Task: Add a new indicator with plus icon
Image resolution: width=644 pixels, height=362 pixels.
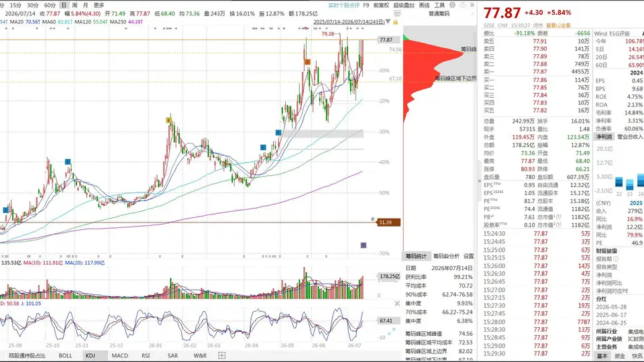Action: pyautogui.click(x=222, y=355)
